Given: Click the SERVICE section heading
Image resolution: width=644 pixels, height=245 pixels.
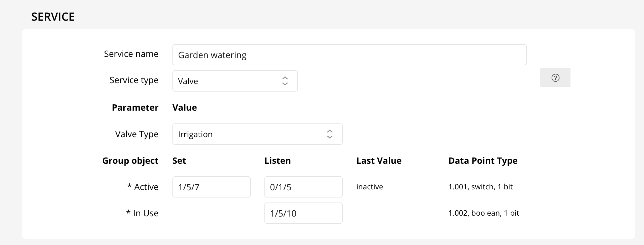Looking at the screenshot, I should [53, 17].
